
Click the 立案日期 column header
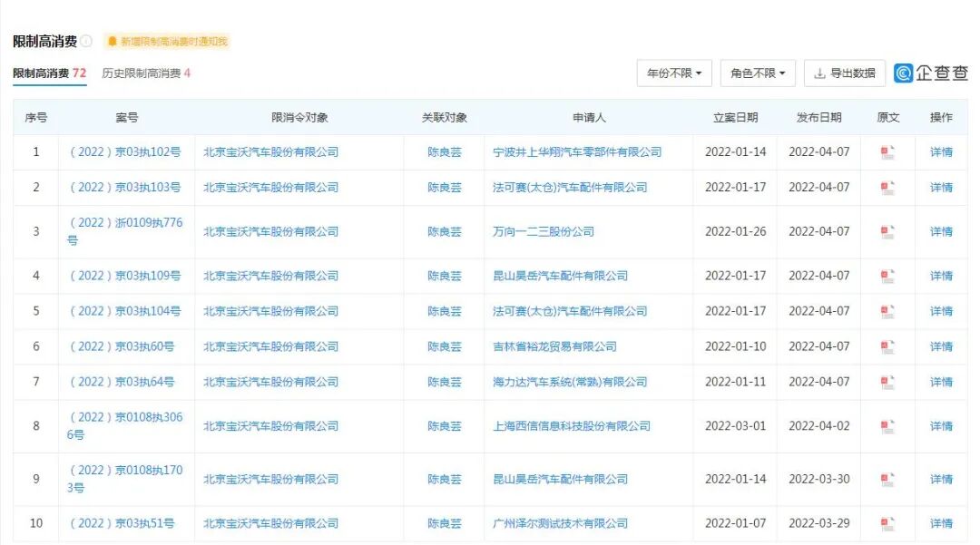(x=735, y=117)
